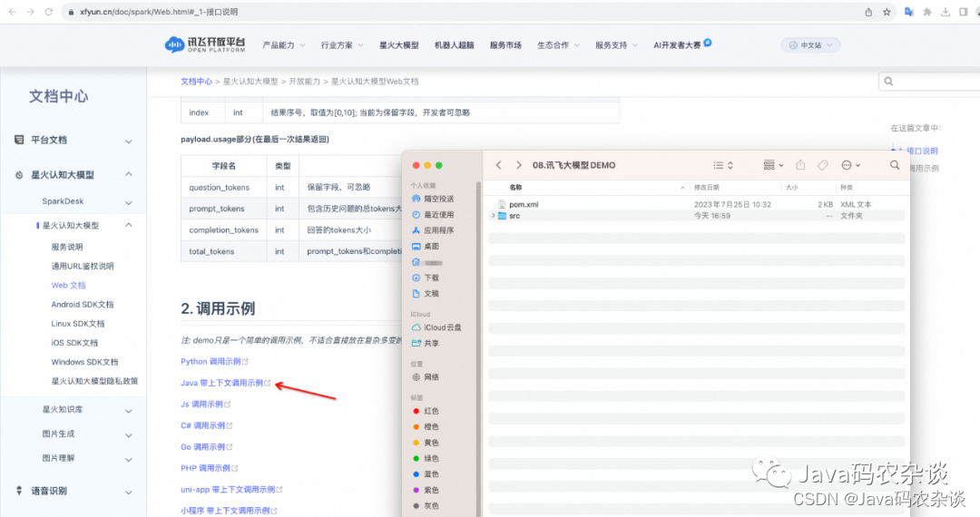Open 生态合作 navigation menu
The image size is (980, 517).
[558, 45]
